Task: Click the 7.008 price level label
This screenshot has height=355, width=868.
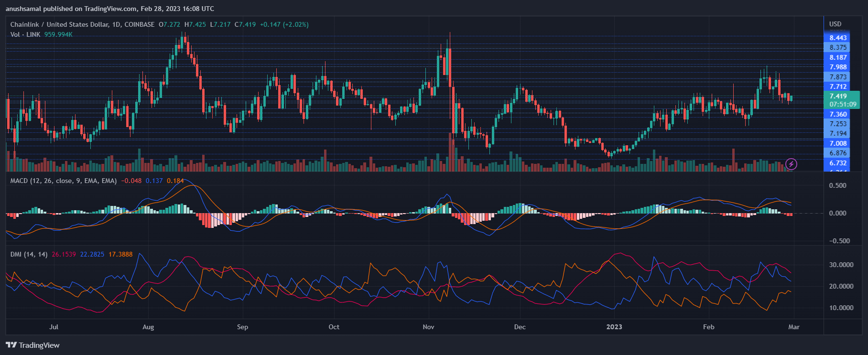Action: pyautogui.click(x=837, y=143)
